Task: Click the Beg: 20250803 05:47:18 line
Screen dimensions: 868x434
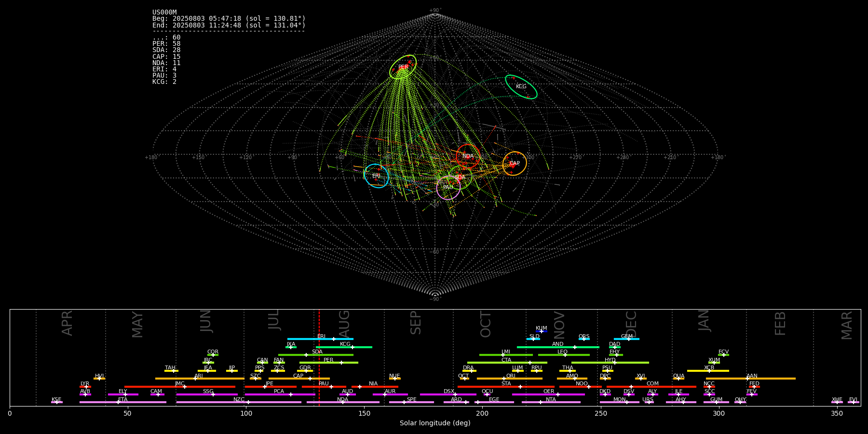Action: click(x=229, y=19)
